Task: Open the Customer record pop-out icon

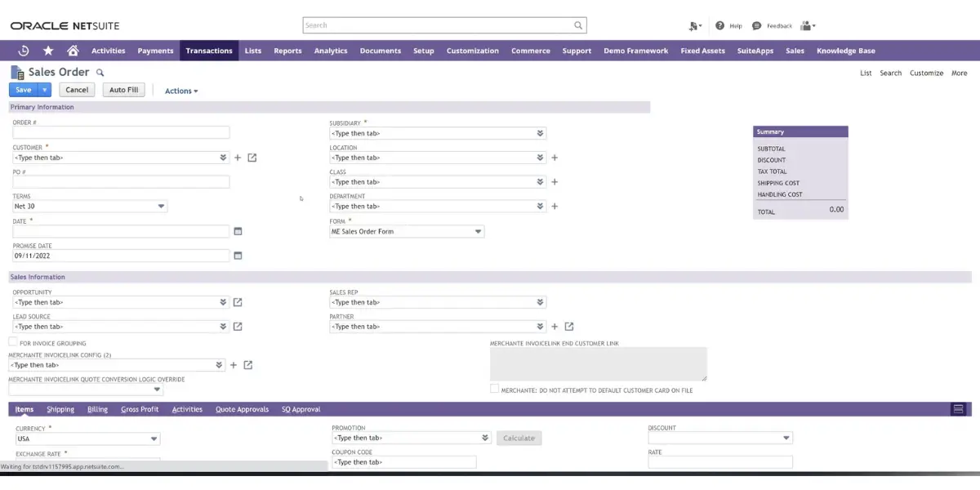Action: [x=252, y=158]
